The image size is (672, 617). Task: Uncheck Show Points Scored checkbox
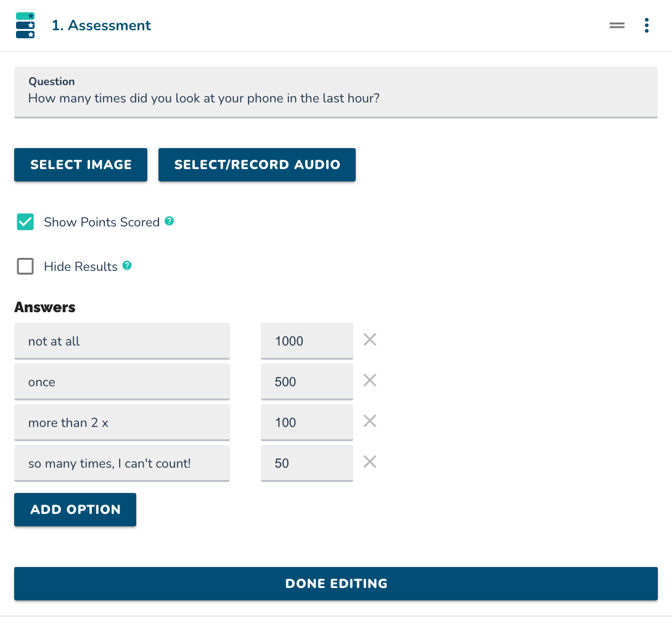click(x=25, y=222)
